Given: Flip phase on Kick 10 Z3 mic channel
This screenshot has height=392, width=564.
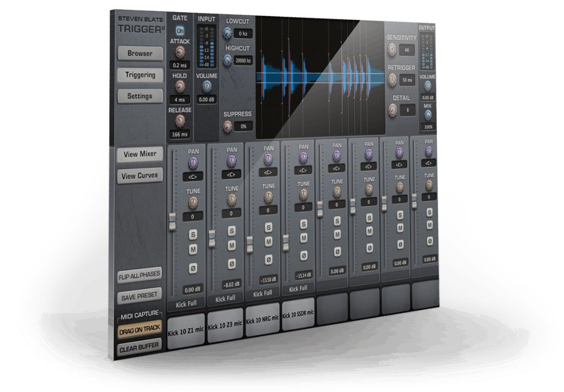Looking at the screenshot, I should (x=232, y=264).
